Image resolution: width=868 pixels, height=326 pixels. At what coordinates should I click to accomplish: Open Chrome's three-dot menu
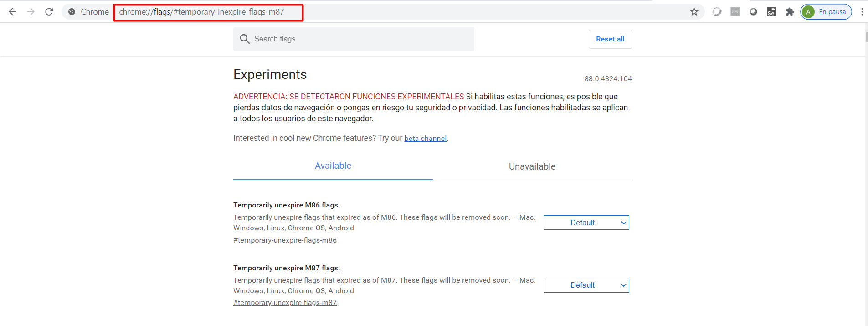tap(862, 12)
